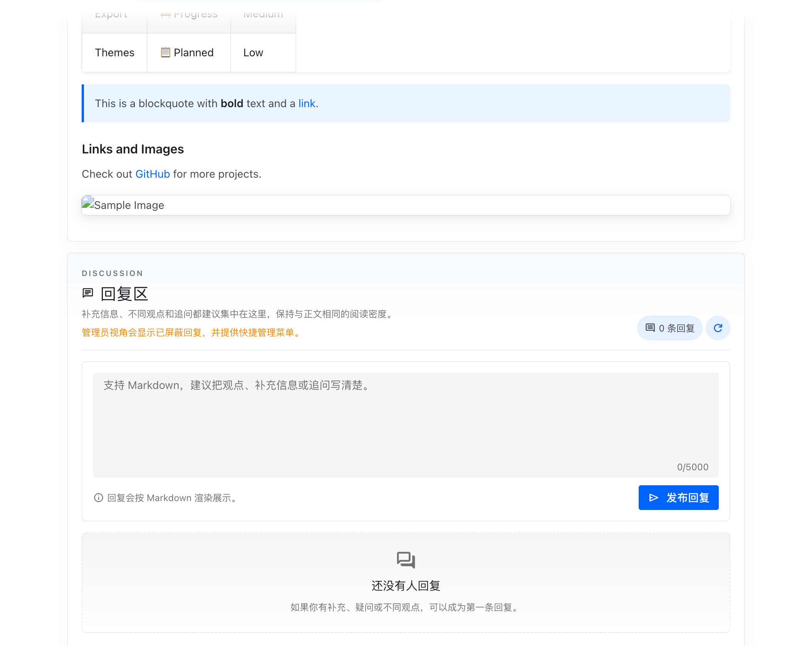The width and height of the screenshot is (812, 646).
Task: Click the 0/5000 character counter
Action: pos(692,467)
